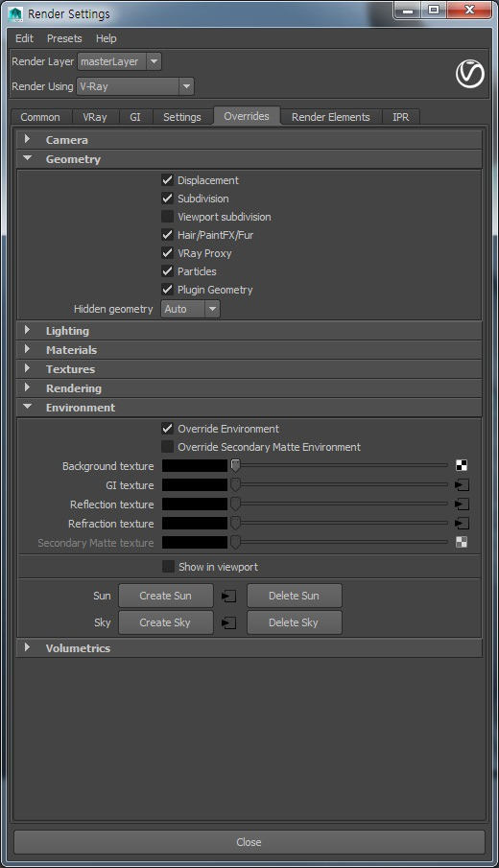Click the Maya Render Settings window icon
Viewport: 499px width, 868px height.
(15, 13)
